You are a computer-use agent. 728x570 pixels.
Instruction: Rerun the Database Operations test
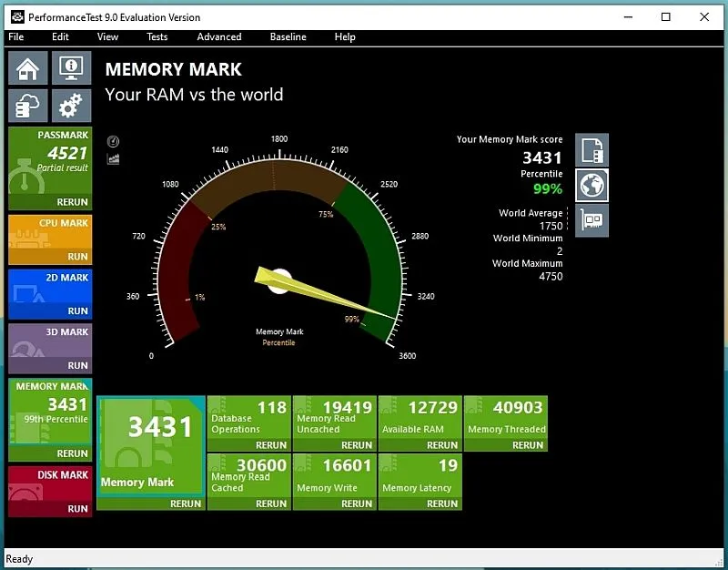tap(271, 445)
